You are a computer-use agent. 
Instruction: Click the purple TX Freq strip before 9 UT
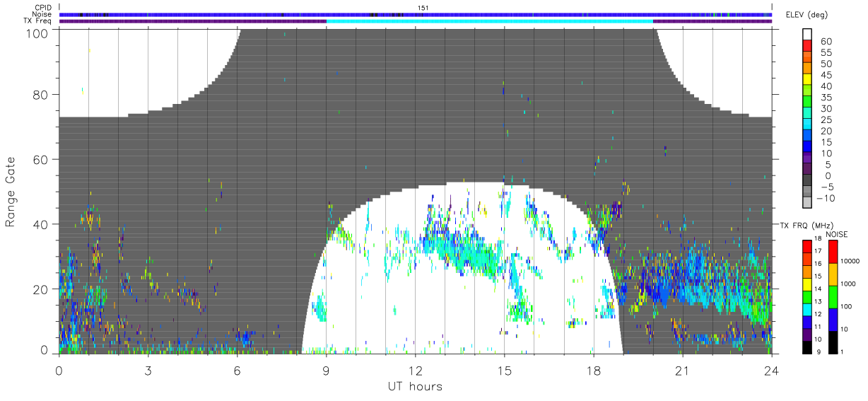point(193,21)
